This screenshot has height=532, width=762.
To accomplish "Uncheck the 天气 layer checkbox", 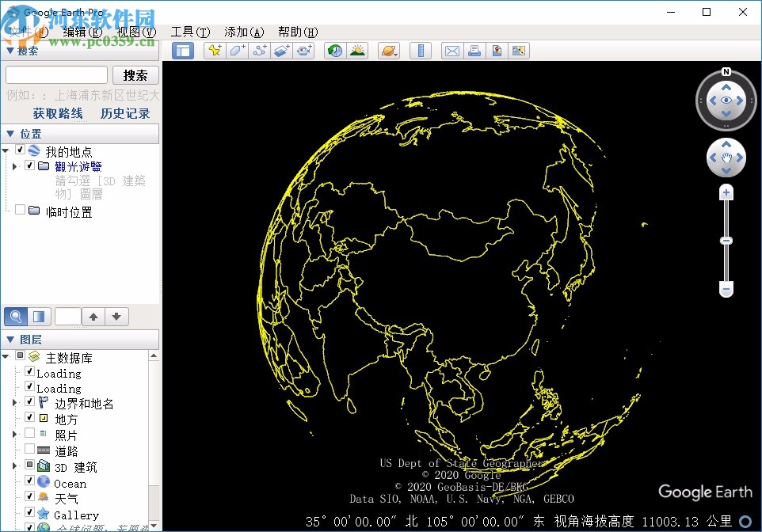I will click(x=29, y=498).
